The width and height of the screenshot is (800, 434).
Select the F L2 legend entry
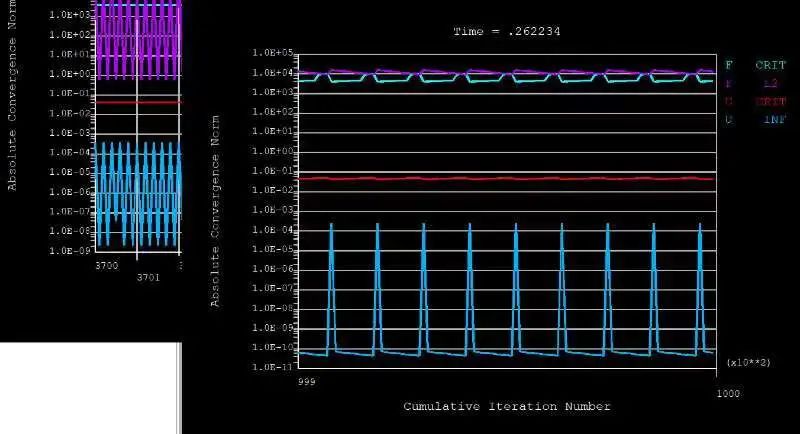pos(756,83)
